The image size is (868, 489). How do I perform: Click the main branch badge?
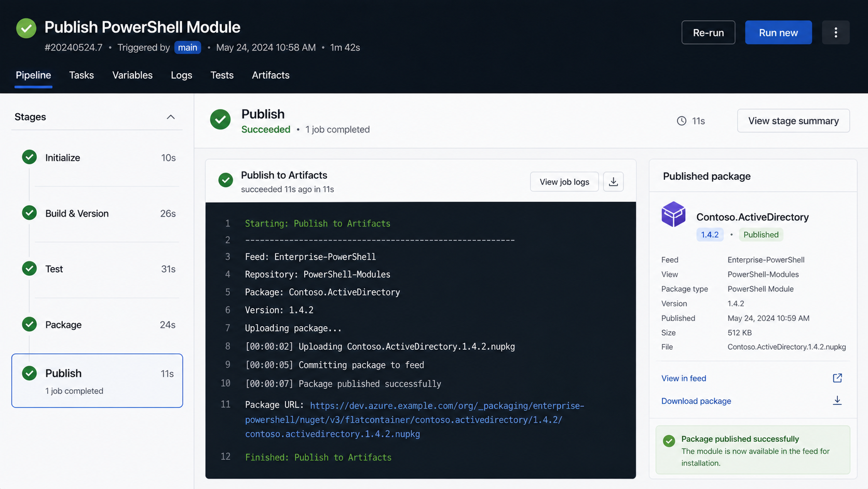[x=187, y=47]
